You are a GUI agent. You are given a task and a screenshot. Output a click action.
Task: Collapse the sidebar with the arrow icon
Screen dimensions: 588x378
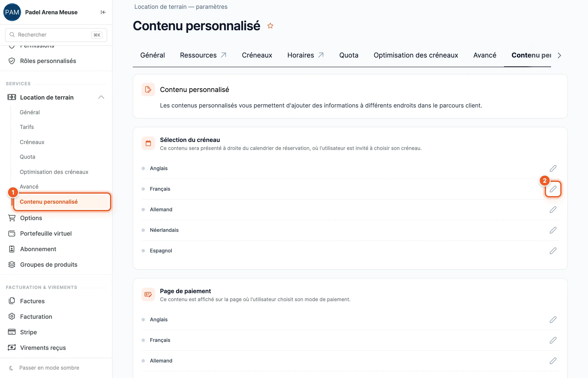point(103,12)
